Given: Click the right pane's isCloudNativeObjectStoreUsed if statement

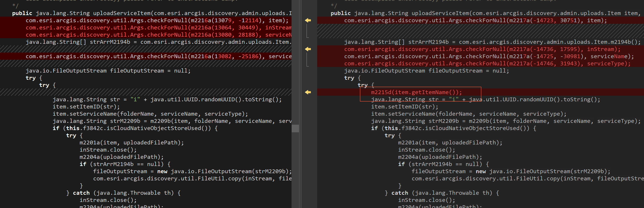Looking at the screenshot, I should pos(453,128).
